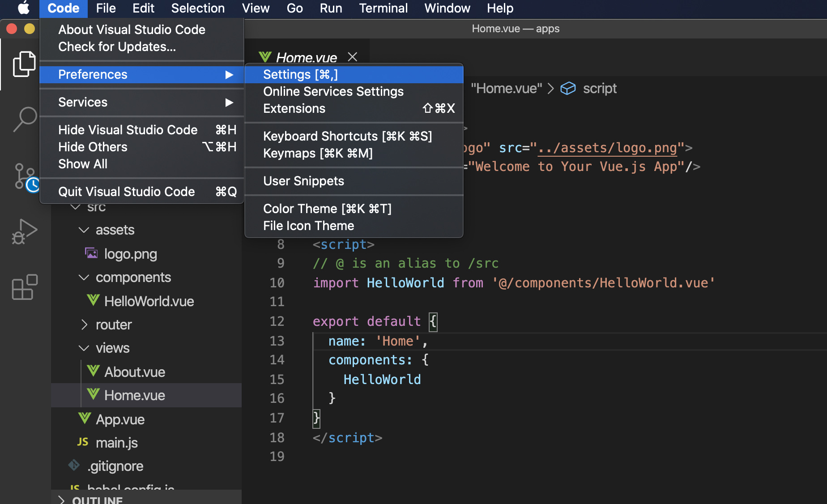Open the Window menu
Screen dimensions: 827x504
(447, 8)
